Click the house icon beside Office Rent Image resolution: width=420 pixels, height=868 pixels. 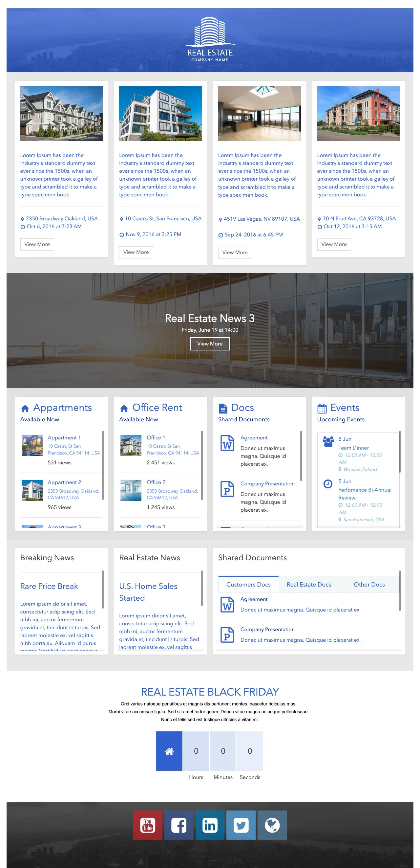tap(124, 409)
